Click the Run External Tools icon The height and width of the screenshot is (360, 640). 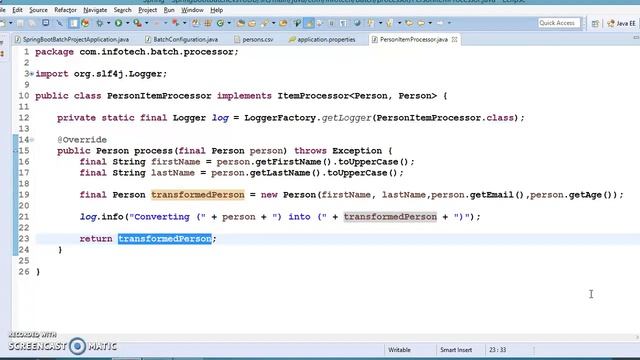pos(138,23)
